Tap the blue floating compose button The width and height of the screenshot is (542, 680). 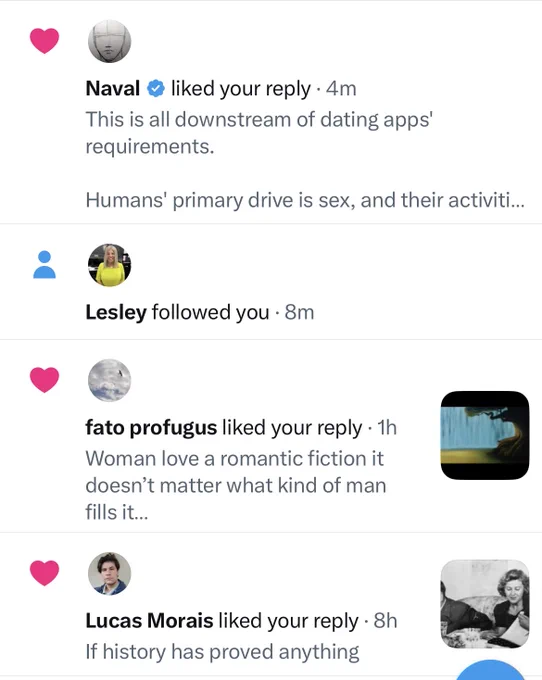490,670
